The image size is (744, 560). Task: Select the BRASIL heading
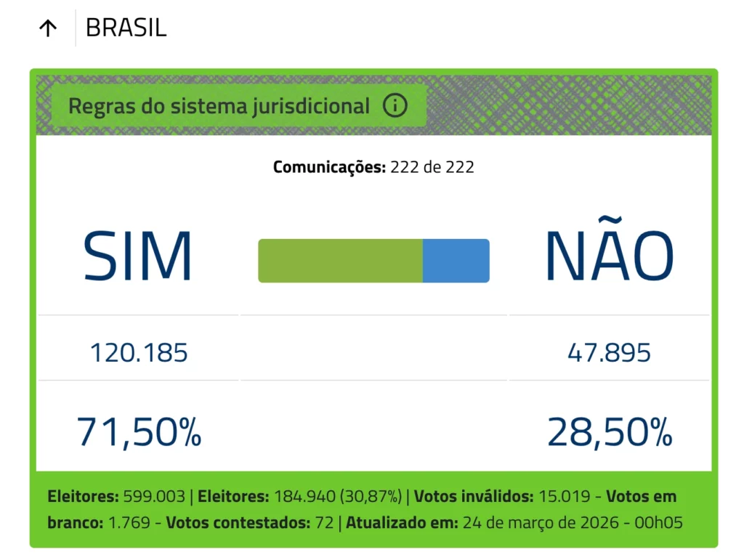(x=126, y=28)
